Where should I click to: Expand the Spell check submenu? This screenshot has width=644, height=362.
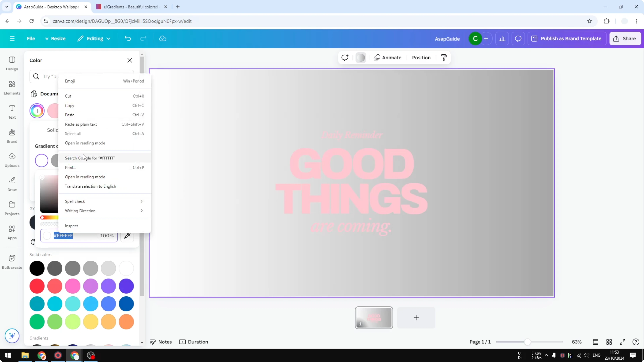click(x=104, y=201)
